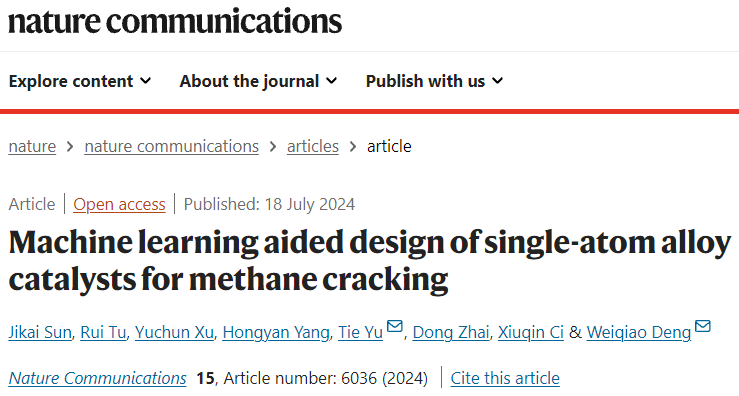This screenshot has height=396, width=739.
Task: Click the email envelope icon beside Tie Yu
Action: [394, 326]
